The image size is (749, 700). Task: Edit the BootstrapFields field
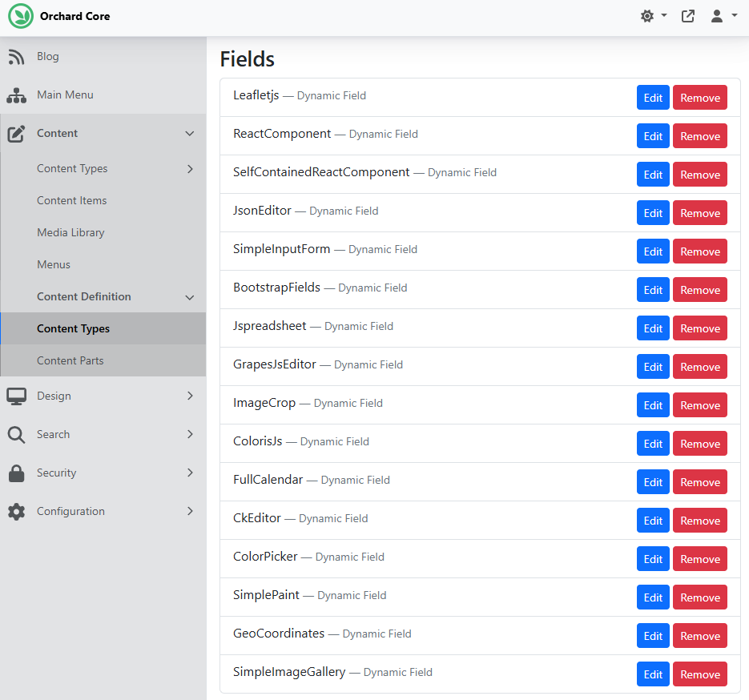tap(653, 290)
